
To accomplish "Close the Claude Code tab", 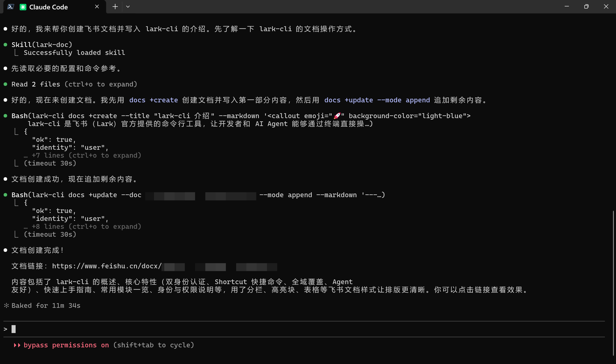I will point(97,7).
